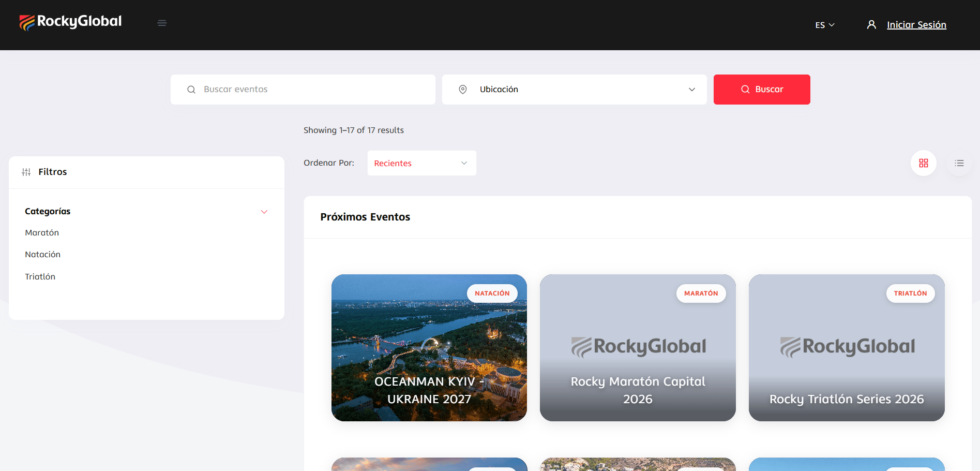Filter by Triatlón category
This screenshot has width=980, height=471.
pos(40,277)
